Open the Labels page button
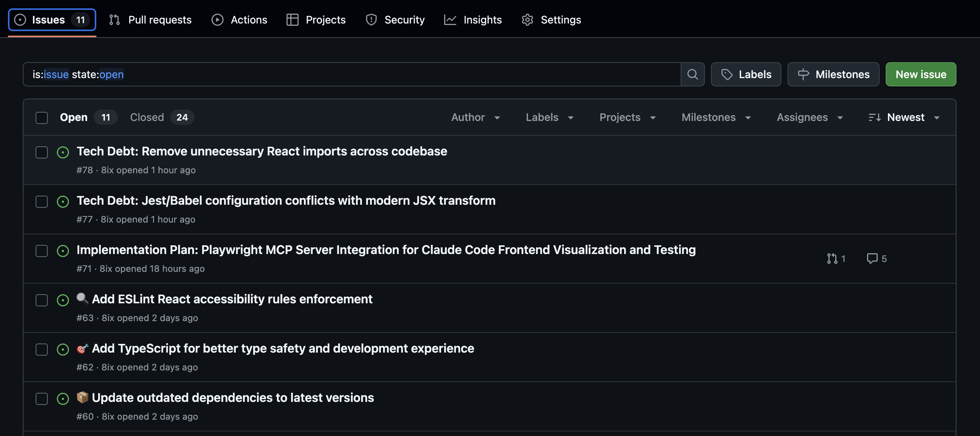This screenshot has height=436, width=980. 746,74
